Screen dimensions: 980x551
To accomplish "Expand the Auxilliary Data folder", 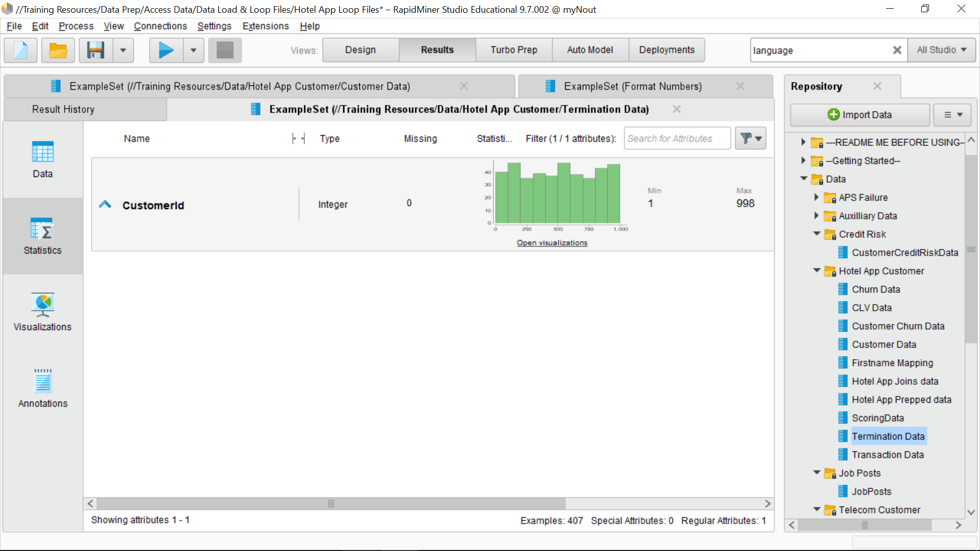I will [816, 216].
